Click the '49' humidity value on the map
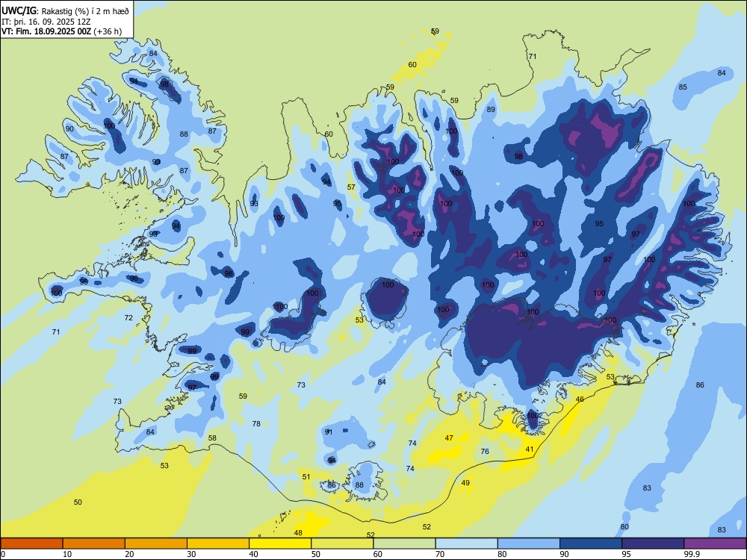 point(465,482)
